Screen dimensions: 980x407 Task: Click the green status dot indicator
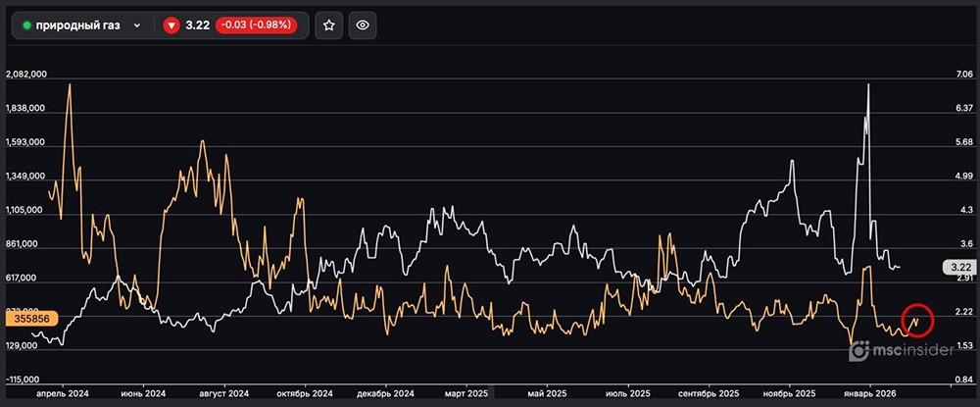tap(27, 25)
